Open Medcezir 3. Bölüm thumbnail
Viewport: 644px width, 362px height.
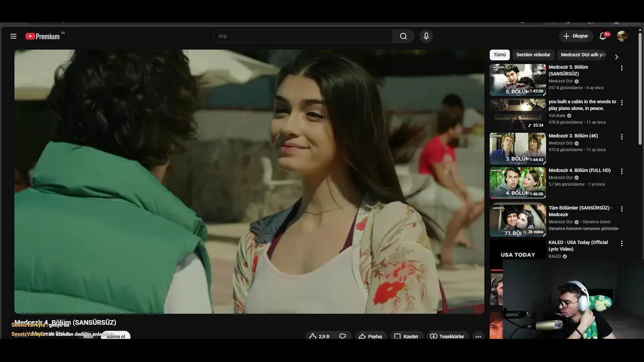pyautogui.click(x=518, y=148)
